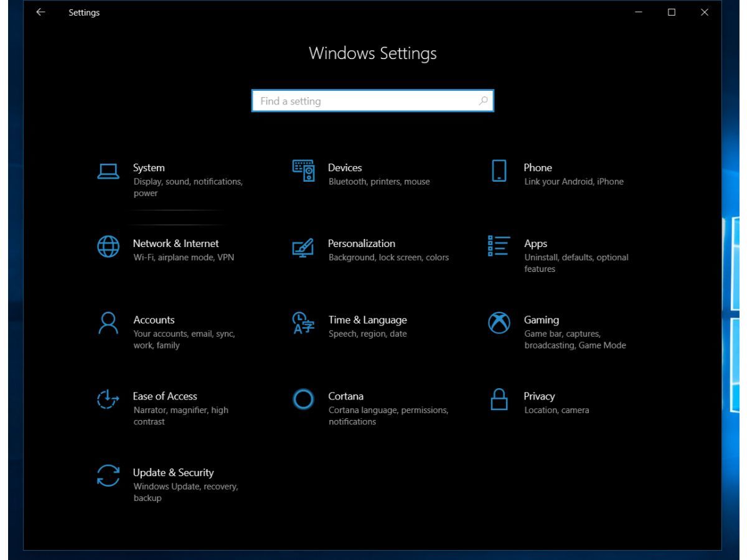
Task: Maximize the Settings window
Action: click(x=672, y=12)
